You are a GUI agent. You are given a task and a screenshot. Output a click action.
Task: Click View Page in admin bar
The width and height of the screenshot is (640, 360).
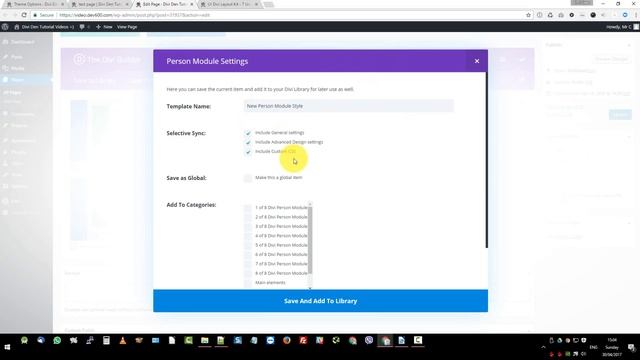127,27
